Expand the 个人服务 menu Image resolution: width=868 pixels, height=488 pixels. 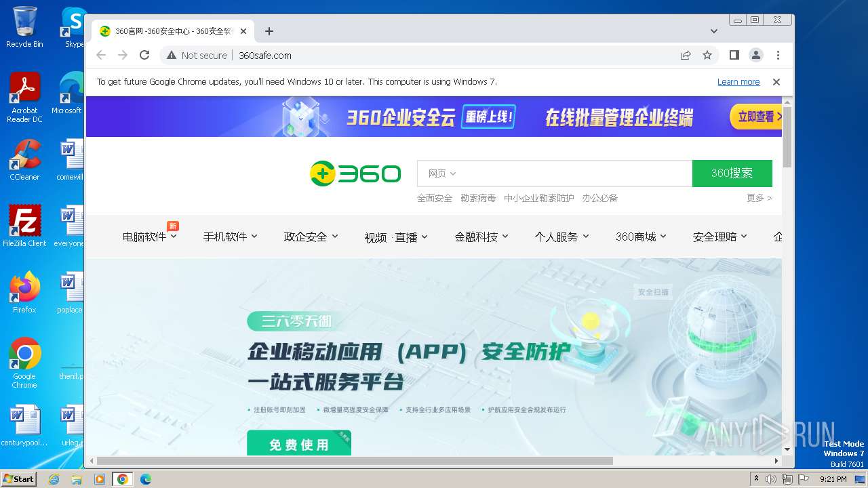(562, 237)
